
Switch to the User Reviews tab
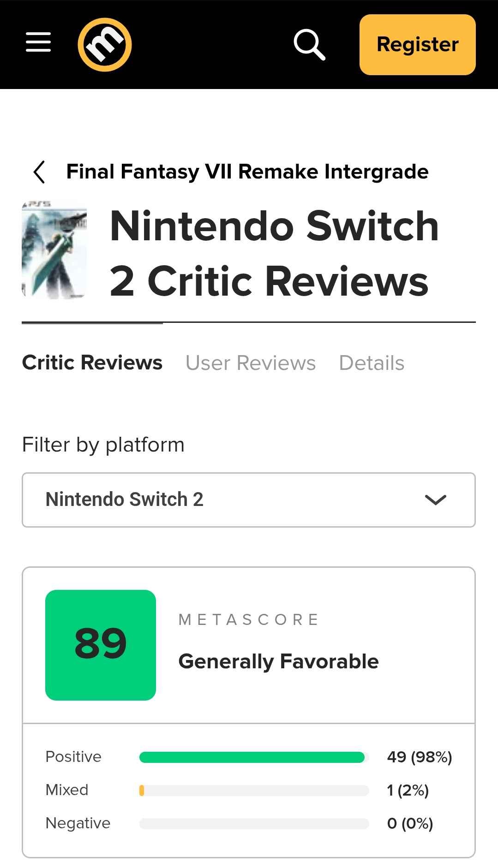tap(251, 363)
